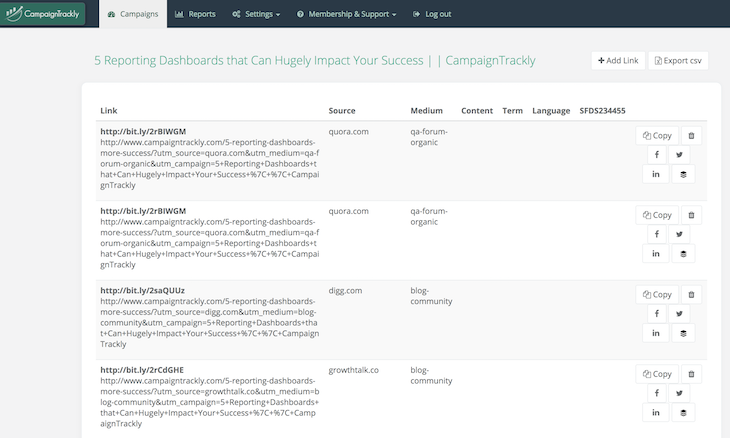Click the CampaignTrackly logo
The width and height of the screenshot is (730, 438).
click(42, 14)
